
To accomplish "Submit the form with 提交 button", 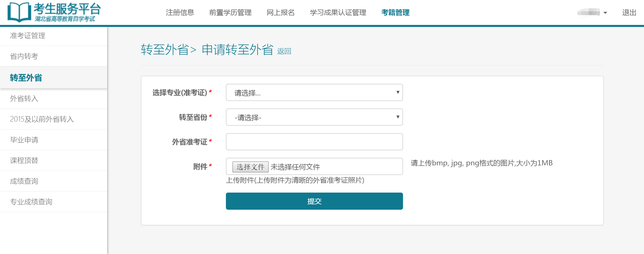I will (x=314, y=201).
